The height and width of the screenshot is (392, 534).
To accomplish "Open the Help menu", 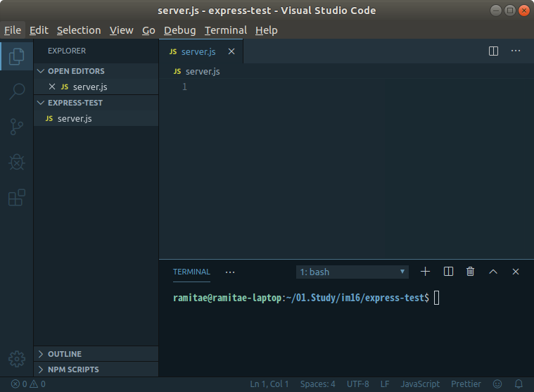I will click(267, 30).
